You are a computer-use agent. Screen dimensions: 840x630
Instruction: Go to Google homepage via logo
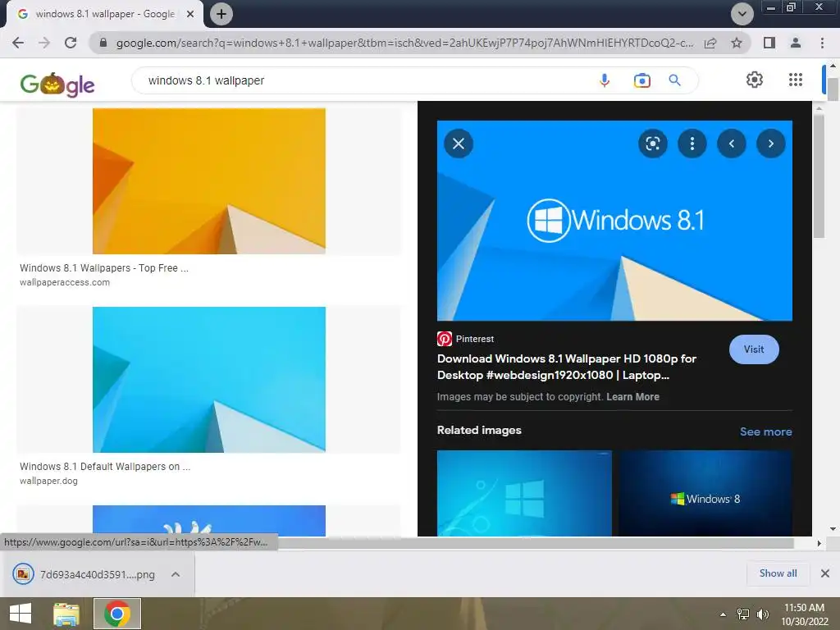pyautogui.click(x=57, y=84)
